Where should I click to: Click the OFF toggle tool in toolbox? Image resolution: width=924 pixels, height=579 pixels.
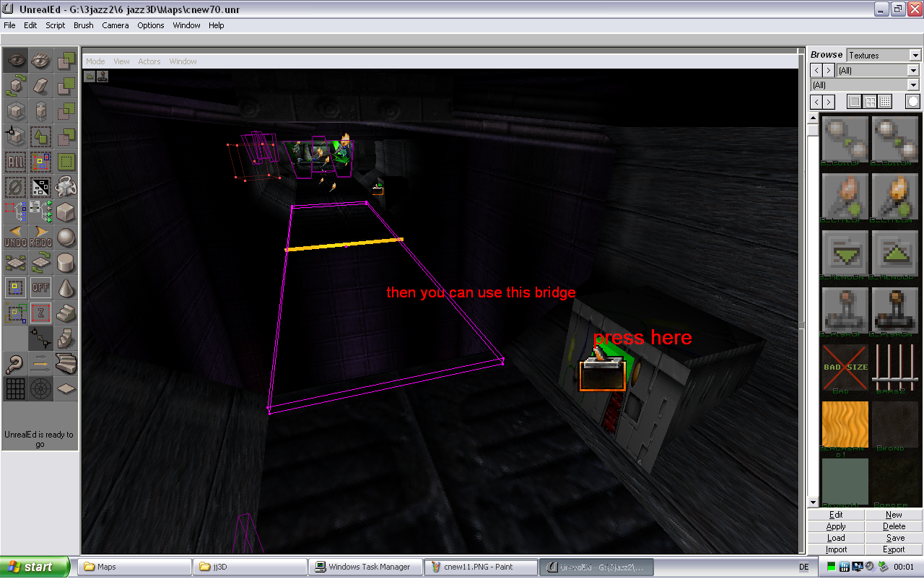[41, 287]
